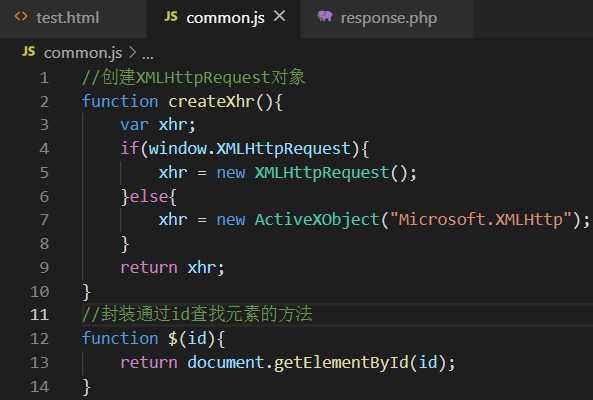593x400 pixels.
Task: Click line number 14 in the gutter
Action: pos(39,386)
